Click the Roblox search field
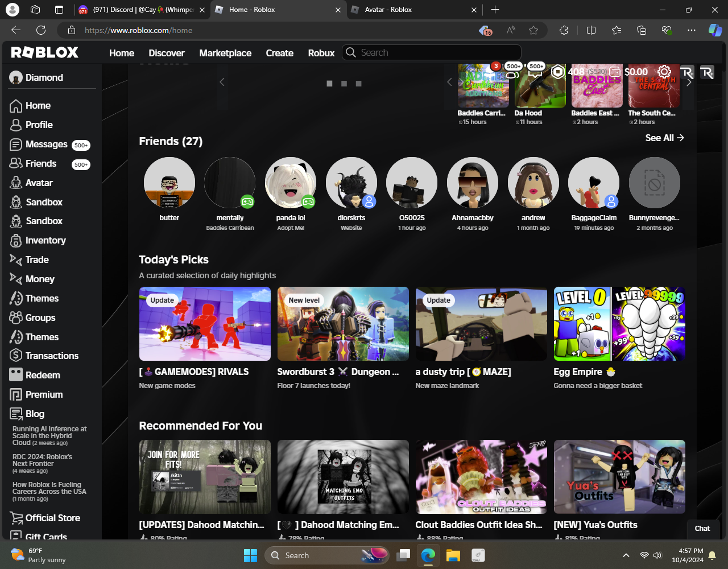The height and width of the screenshot is (569, 728). tap(432, 52)
